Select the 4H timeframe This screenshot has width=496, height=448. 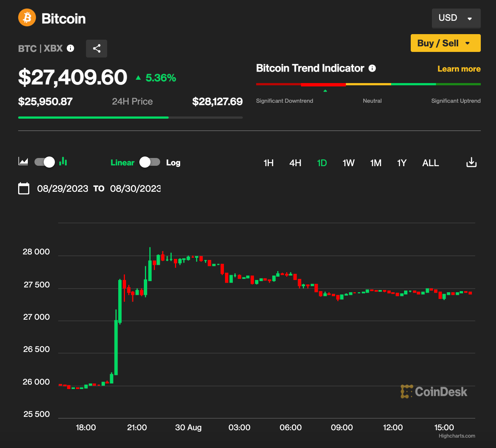click(x=295, y=163)
